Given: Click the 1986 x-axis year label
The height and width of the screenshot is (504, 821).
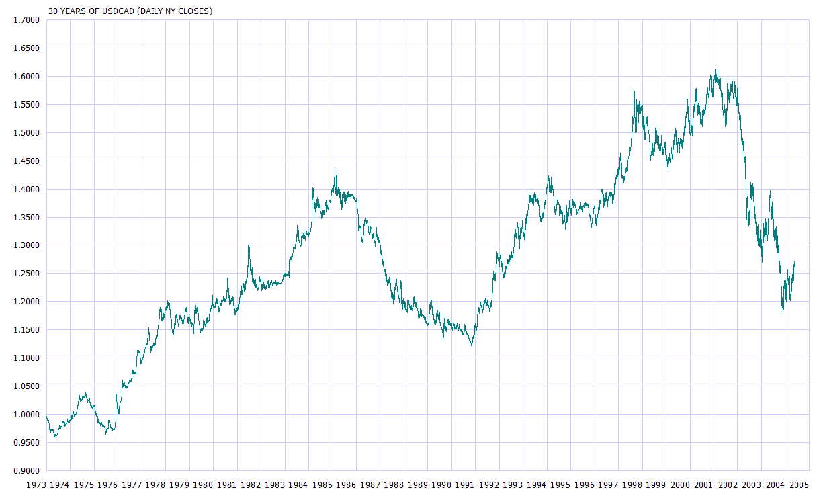Looking at the screenshot, I should pyautogui.click(x=347, y=485).
